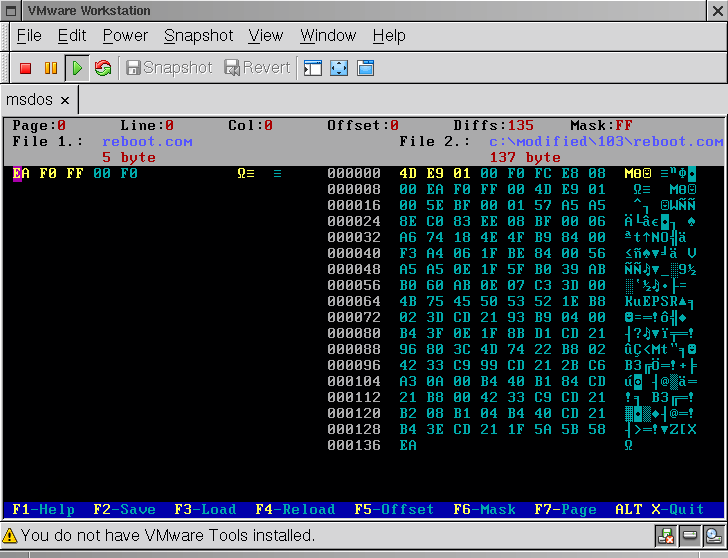The width and height of the screenshot is (728, 558).
Task: Click F7-Page in the bottom bar
Action: point(566,509)
